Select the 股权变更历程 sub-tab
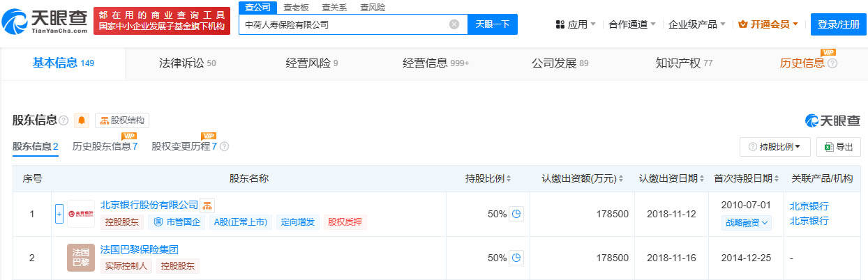The width and height of the screenshot is (868, 280). [x=184, y=147]
